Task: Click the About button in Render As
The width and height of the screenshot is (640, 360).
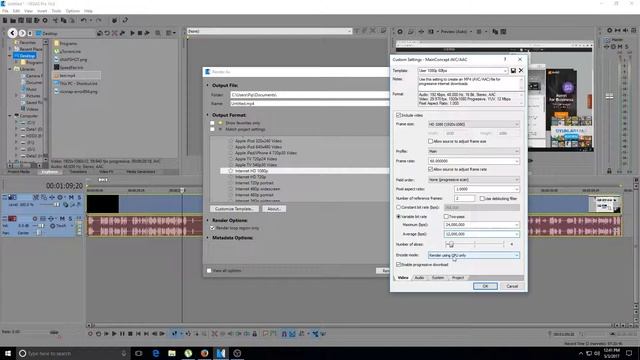Action: (273, 209)
